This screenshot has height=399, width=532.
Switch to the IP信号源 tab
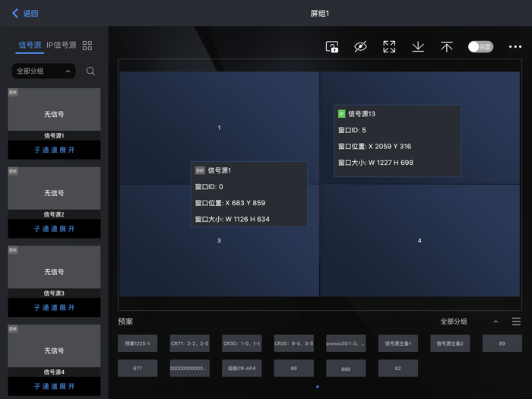point(62,45)
